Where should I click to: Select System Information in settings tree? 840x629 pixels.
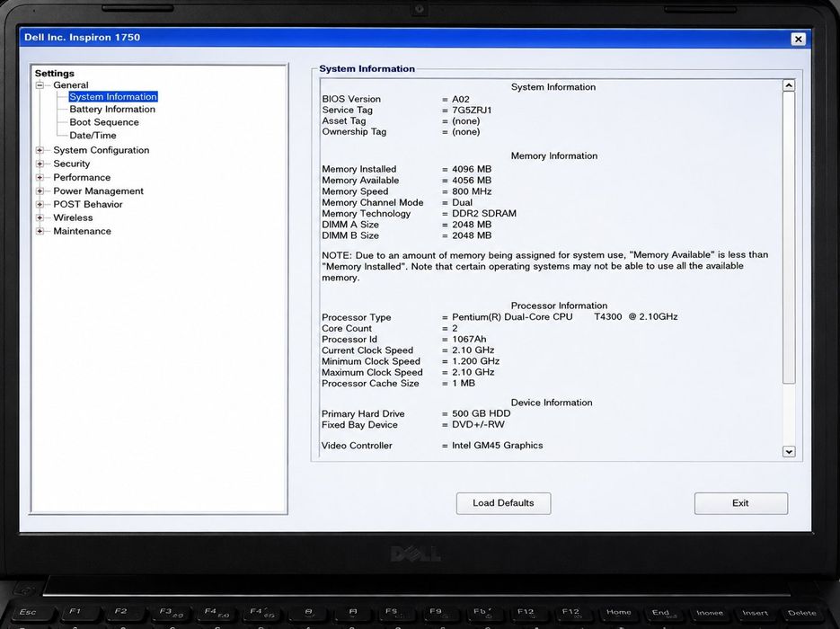[113, 96]
